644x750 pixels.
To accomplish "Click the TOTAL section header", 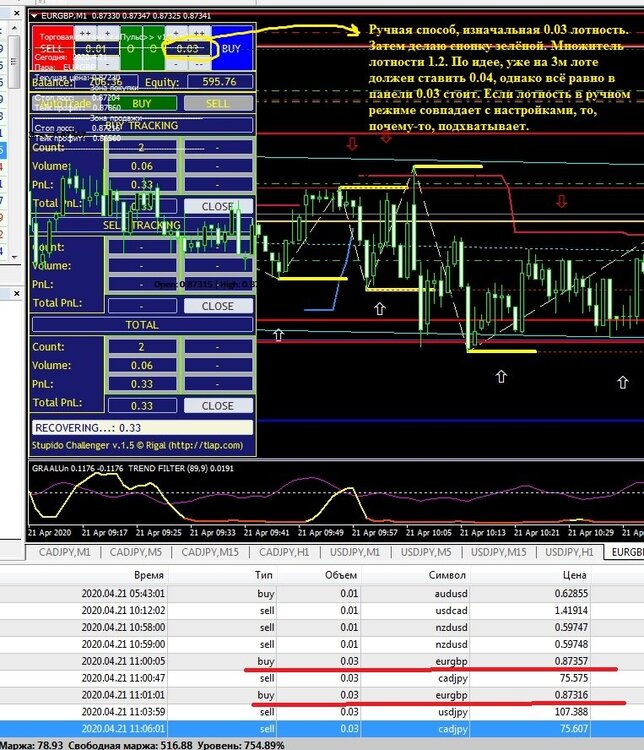I will 142,325.
